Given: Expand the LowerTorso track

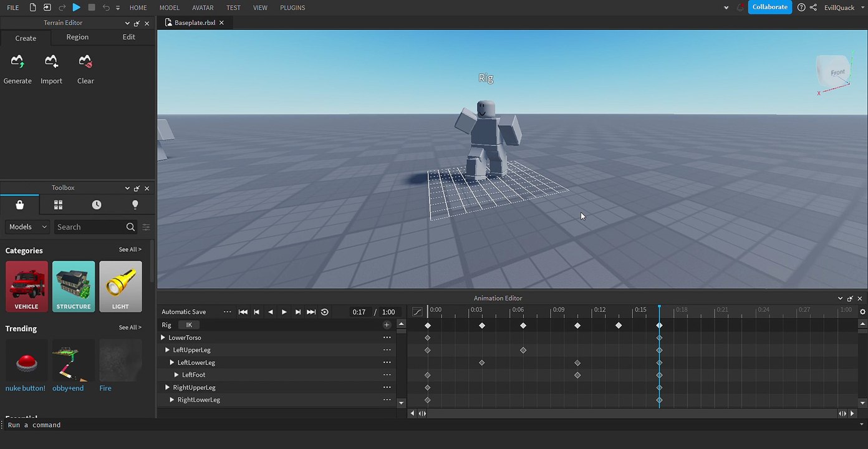Looking at the screenshot, I should point(163,337).
